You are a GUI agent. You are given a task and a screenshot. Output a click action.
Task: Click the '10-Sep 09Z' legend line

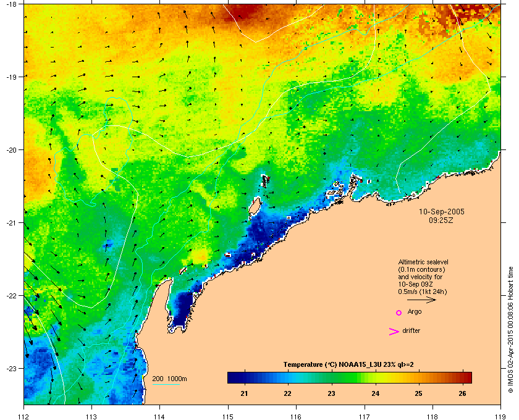pyautogui.click(x=416, y=284)
